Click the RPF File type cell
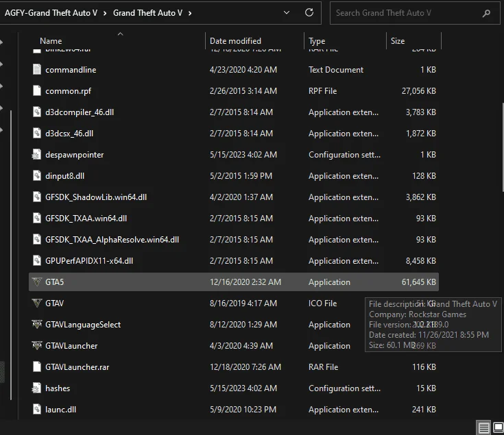This screenshot has width=504, height=435. tap(322, 91)
